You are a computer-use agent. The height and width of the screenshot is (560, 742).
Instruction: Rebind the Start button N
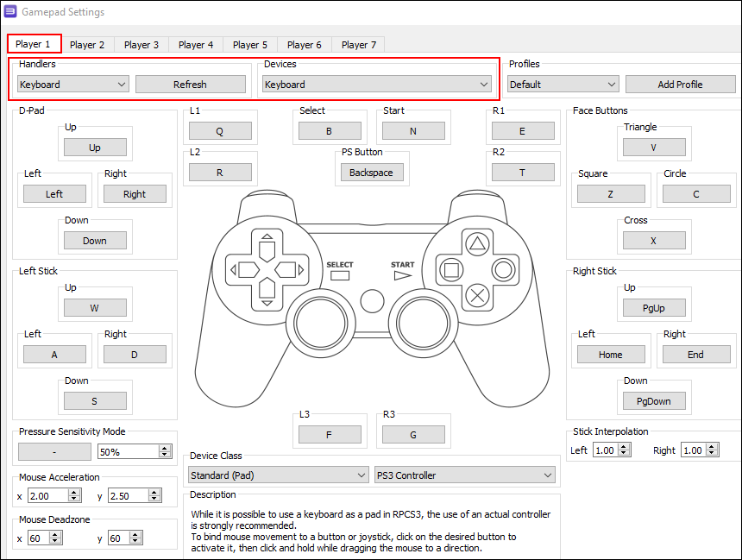click(413, 131)
